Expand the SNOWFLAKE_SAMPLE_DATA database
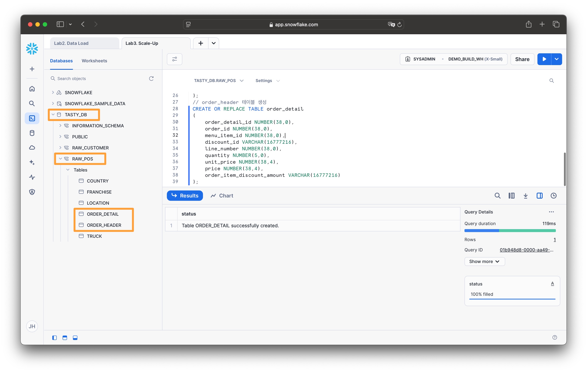The height and width of the screenshot is (372, 588). (x=53, y=104)
